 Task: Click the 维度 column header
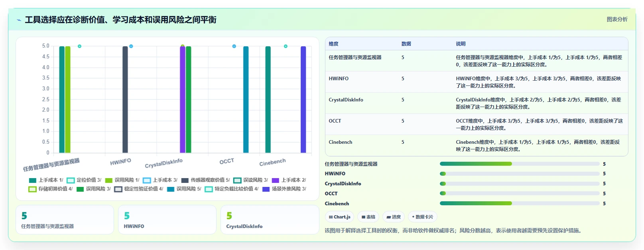tap(334, 44)
